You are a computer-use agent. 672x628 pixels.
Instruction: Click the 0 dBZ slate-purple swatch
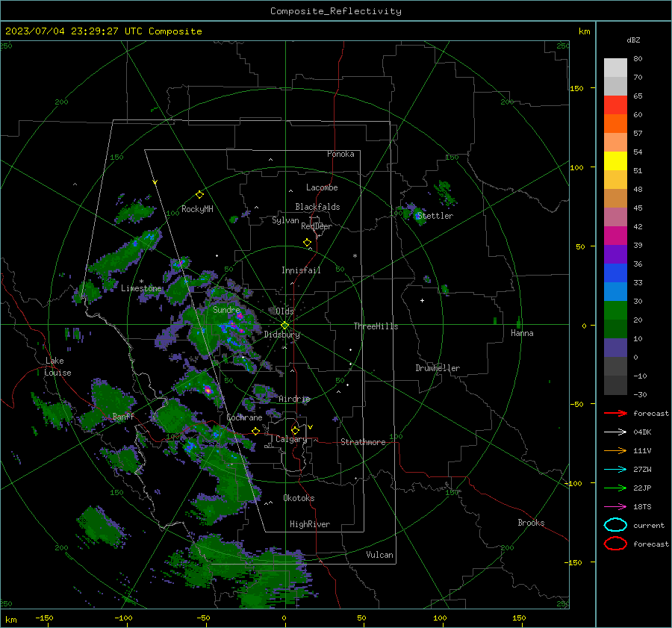point(615,348)
